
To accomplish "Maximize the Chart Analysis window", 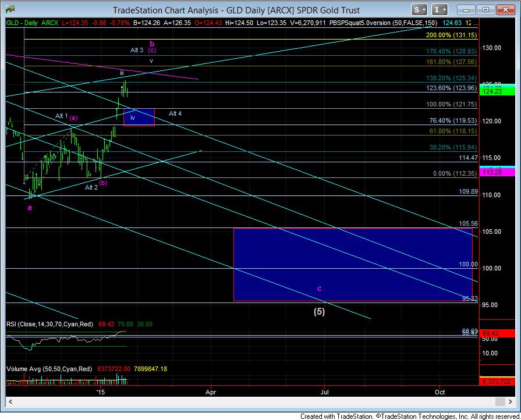I will pos(485,10).
